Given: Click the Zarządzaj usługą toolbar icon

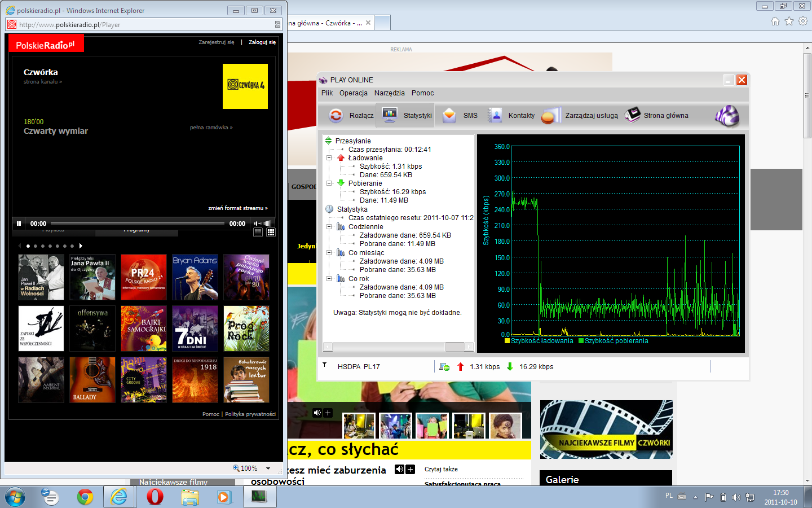Looking at the screenshot, I should click(x=551, y=115).
